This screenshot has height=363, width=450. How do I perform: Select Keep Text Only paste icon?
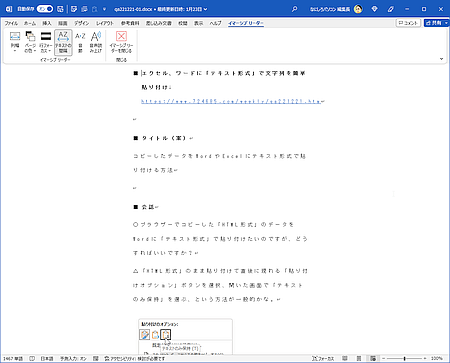pyautogui.click(x=166, y=334)
